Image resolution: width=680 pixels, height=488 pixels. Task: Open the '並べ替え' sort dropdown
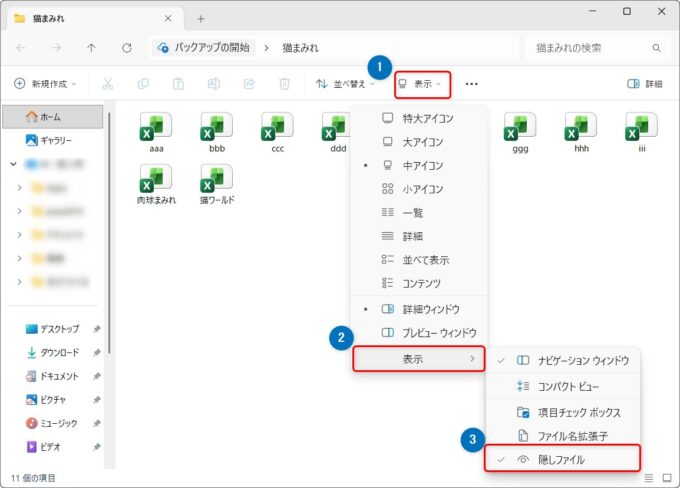tap(345, 84)
